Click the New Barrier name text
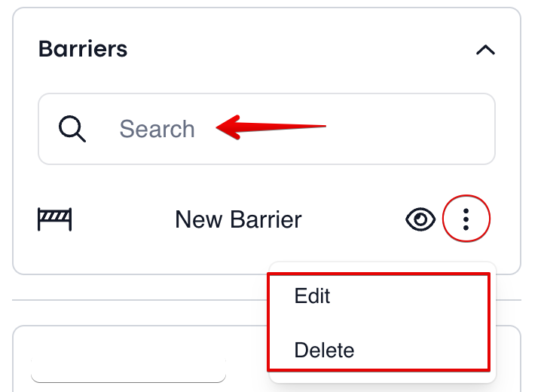544x392 pixels. tap(238, 219)
